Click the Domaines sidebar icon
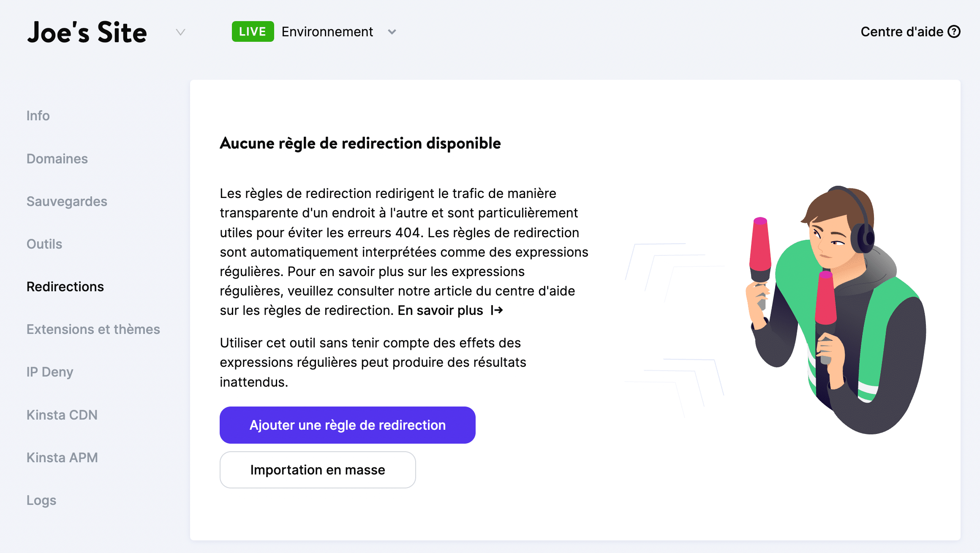The width and height of the screenshot is (980, 553). [57, 158]
